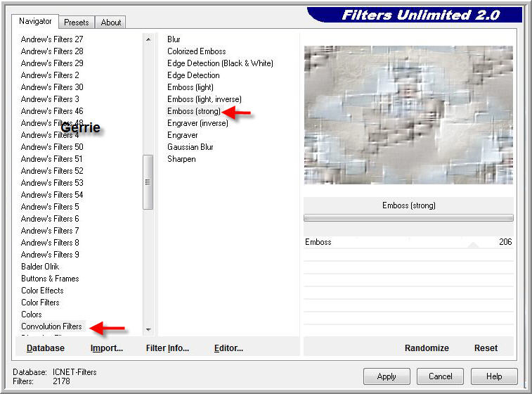The width and height of the screenshot is (532, 394).
Task: Select the Gaussian Blur filter
Action: 190,147
